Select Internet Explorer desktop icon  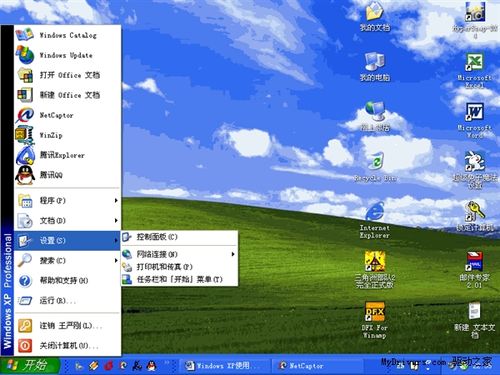[375, 220]
